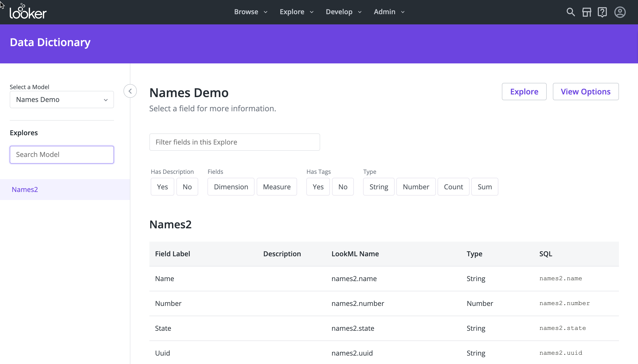This screenshot has width=638, height=364.
Task: Open the user account profile icon
Action: click(x=620, y=12)
